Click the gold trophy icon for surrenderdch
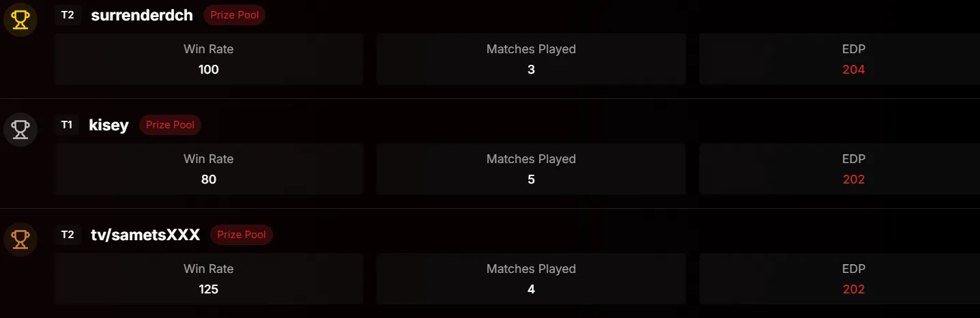Screen dimensions: 980x318 (20, 20)
